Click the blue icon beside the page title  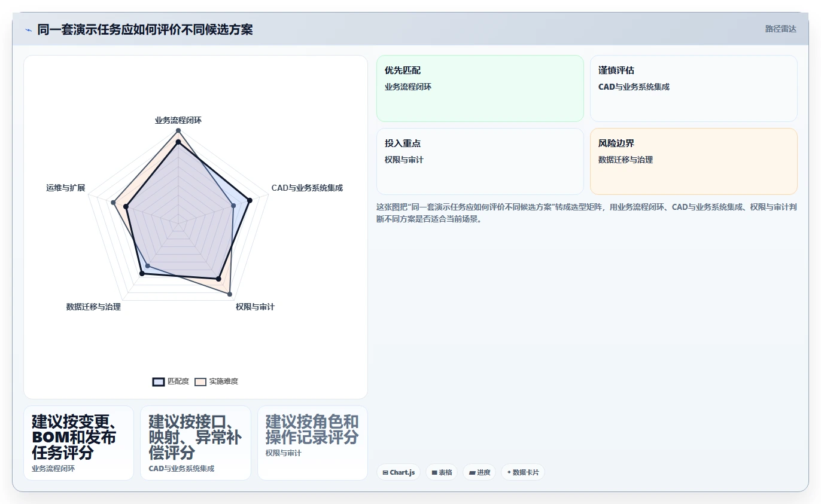(x=29, y=29)
